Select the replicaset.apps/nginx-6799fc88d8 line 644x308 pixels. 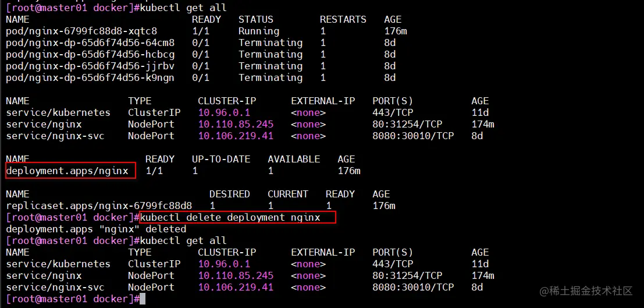pyautogui.click(x=99, y=206)
